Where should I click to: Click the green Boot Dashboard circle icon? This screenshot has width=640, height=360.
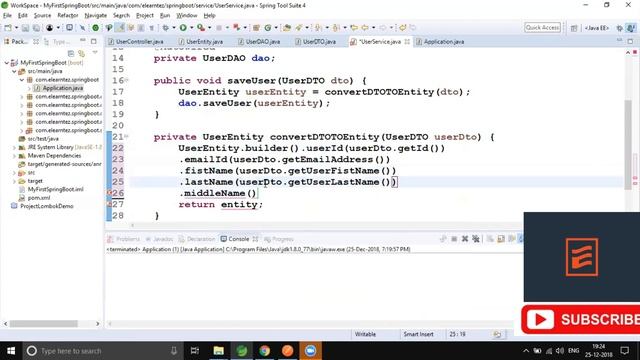click(95, 28)
